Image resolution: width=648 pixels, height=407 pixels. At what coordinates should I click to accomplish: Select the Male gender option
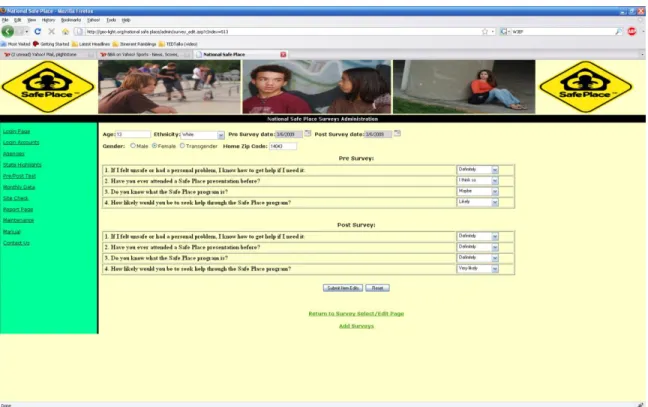[133, 146]
